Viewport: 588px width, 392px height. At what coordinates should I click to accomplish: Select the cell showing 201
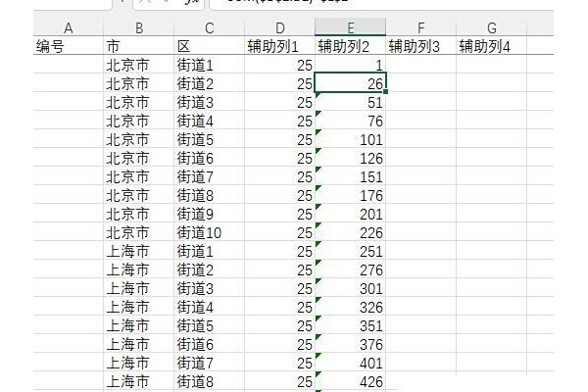tap(350, 214)
